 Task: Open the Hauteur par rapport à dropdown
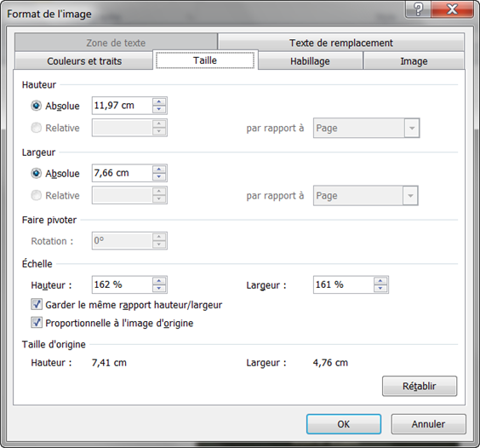click(x=366, y=128)
